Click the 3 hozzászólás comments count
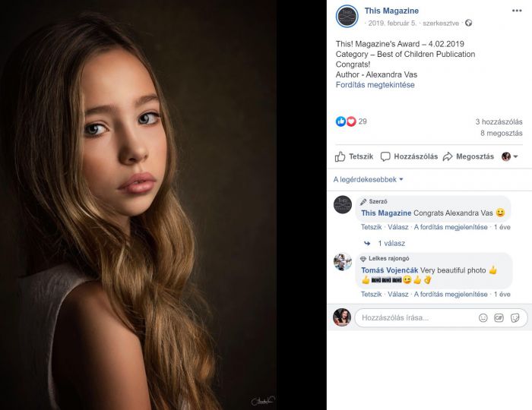This screenshot has width=532, height=410. click(499, 121)
